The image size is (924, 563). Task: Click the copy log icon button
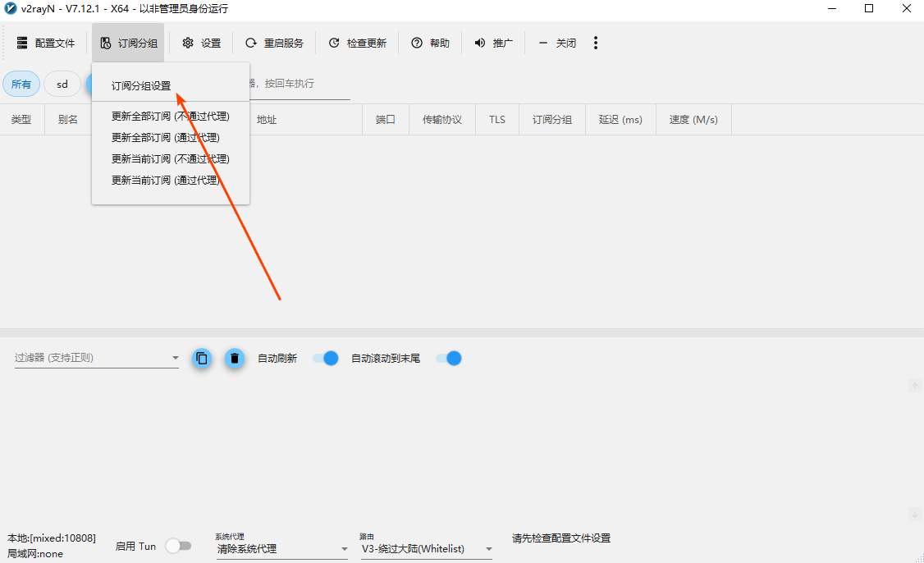tap(202, 358)
